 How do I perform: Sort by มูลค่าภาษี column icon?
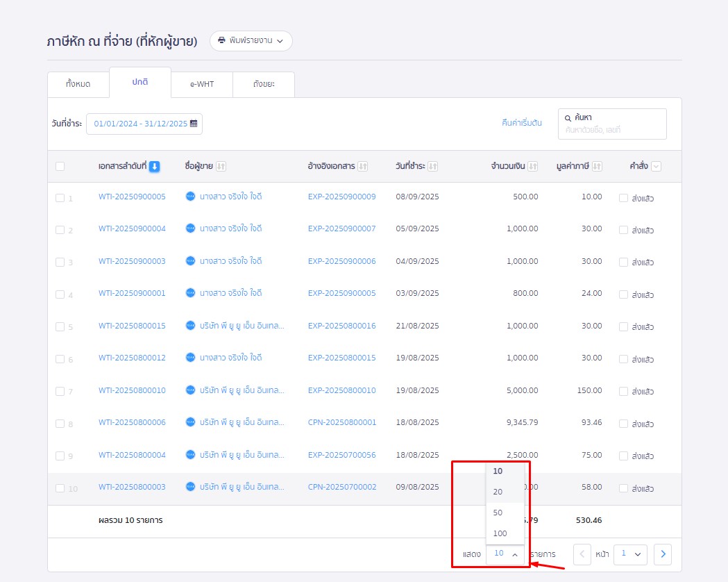click(597, 166)
